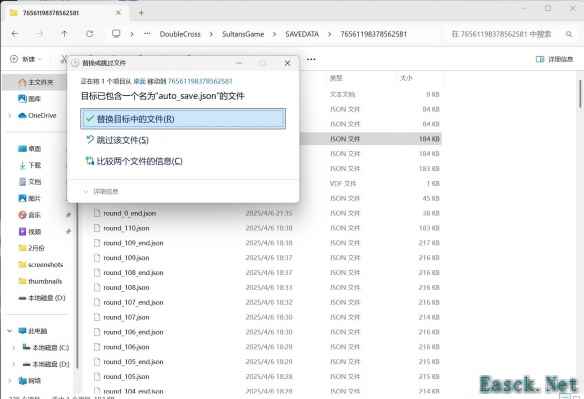Close the replace or skip files dialog
Screen dimensions: 584x399
click(287, 63)
